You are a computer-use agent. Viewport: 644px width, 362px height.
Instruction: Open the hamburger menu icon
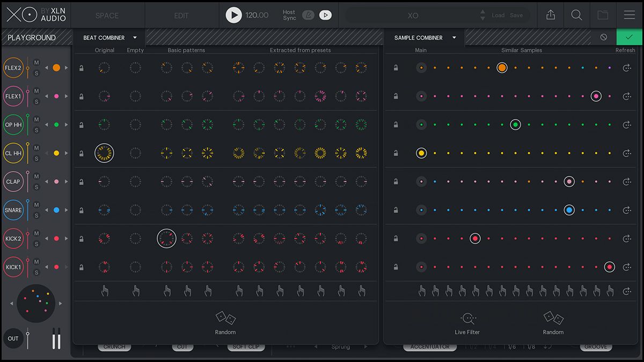(x=630, y=15)
